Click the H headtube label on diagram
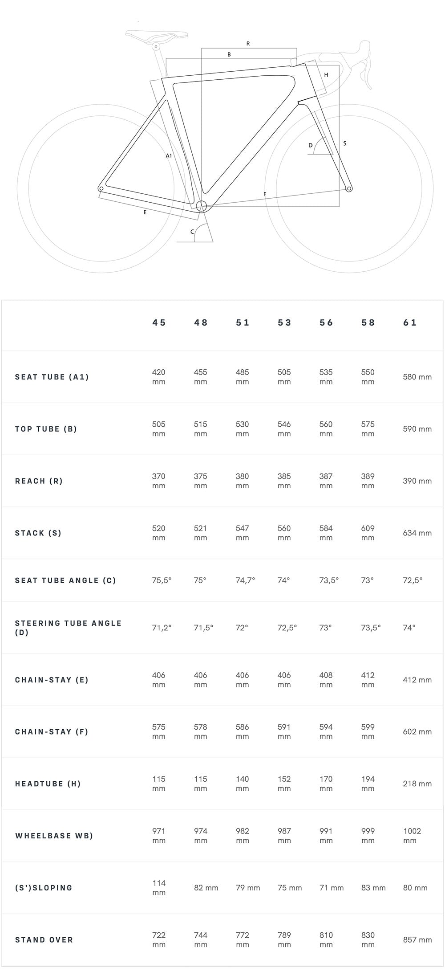This screenshot has height=980, width=445. click(326, 75)
